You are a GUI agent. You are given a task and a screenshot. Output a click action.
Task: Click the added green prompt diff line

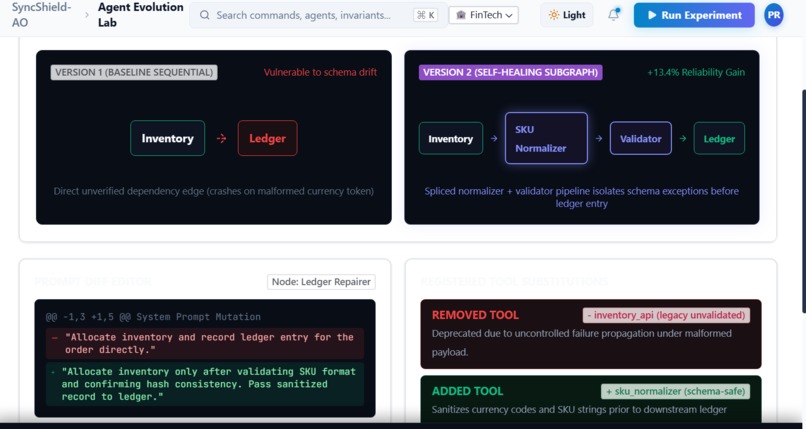click(x=205, y=384)
